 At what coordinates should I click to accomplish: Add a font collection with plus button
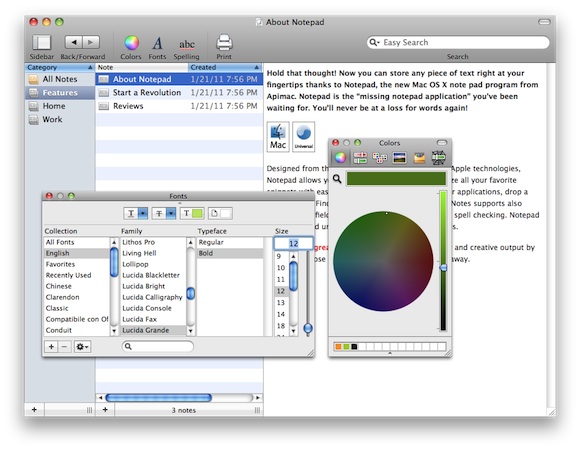click(51, 347)
